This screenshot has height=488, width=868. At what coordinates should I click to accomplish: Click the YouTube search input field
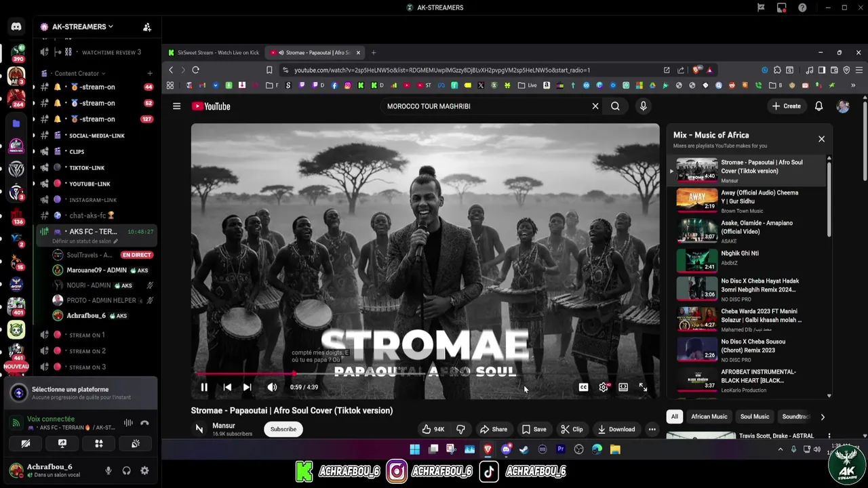pyautogui.click(x=485, y=106)
